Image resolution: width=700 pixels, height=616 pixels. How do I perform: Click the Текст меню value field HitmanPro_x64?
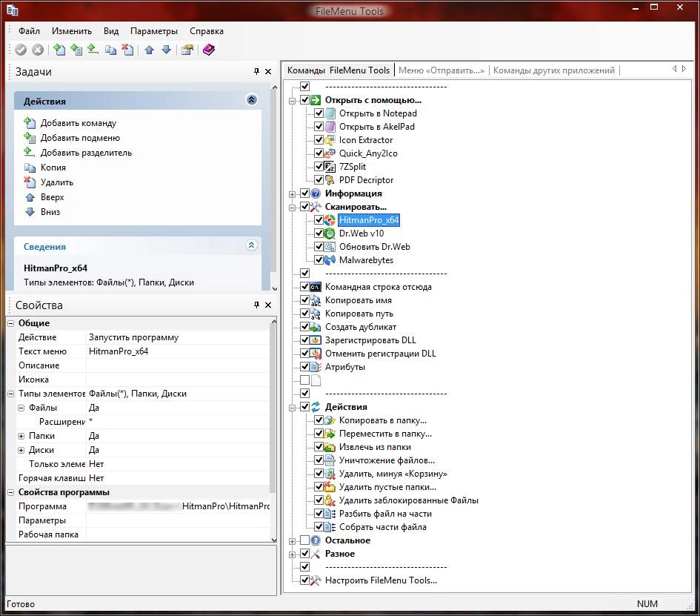178,351
